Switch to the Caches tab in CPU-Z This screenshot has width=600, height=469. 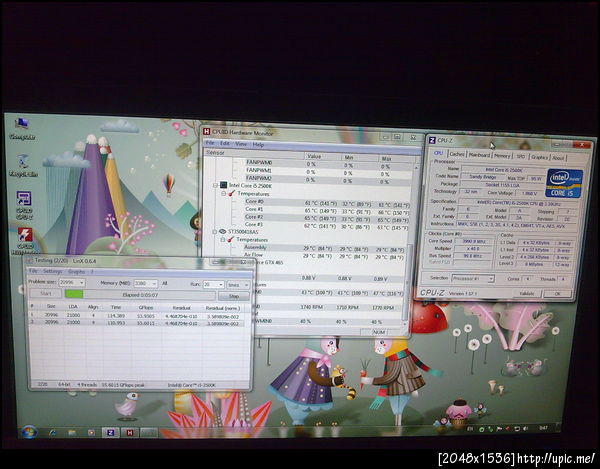pos(457,154)
